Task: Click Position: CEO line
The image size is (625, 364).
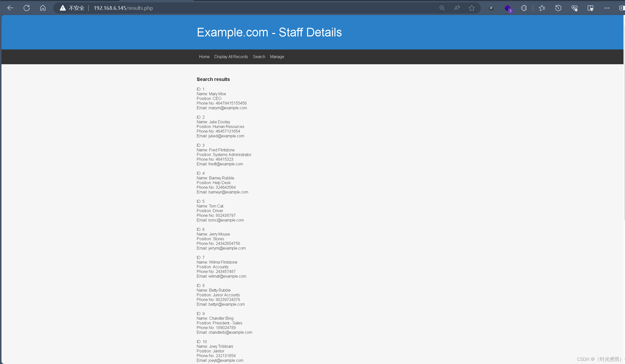Action: pos(209,99)
